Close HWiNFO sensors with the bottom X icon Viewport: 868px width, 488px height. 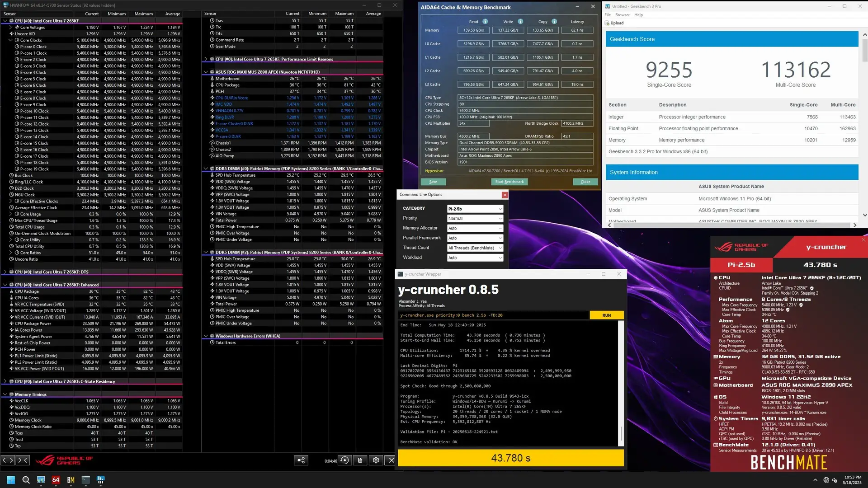pyautogui.click(x=392, y=460)
